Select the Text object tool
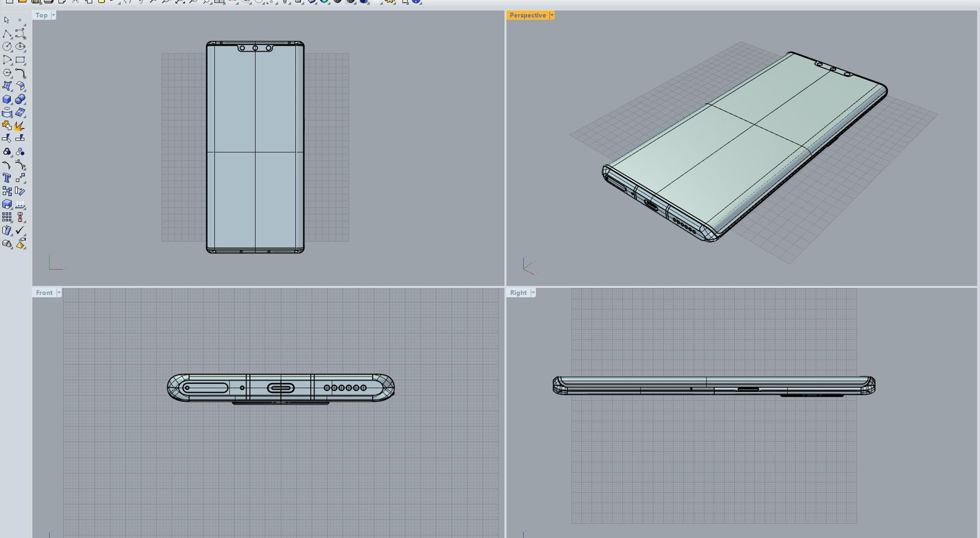This screenshot has width=980, height=538. coord(7,178)
